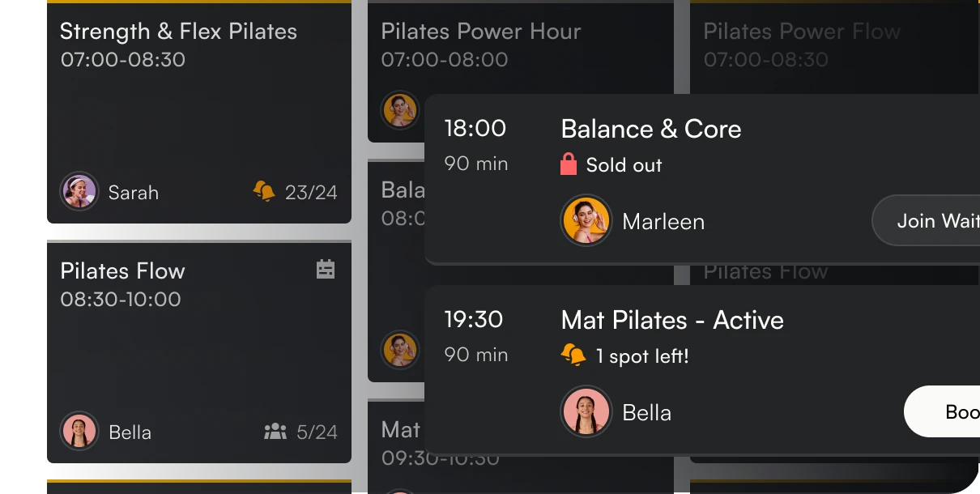This screenshot has height=494, width=980.
Task: Select Bella's avatar under Mat Pilates - Active
Action: click(586, 412)
